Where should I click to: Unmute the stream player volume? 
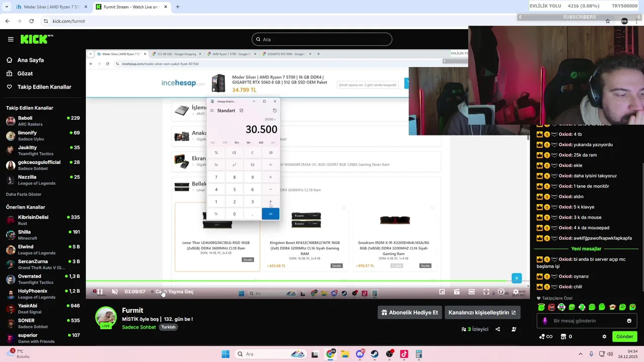[x=115, y=292]
